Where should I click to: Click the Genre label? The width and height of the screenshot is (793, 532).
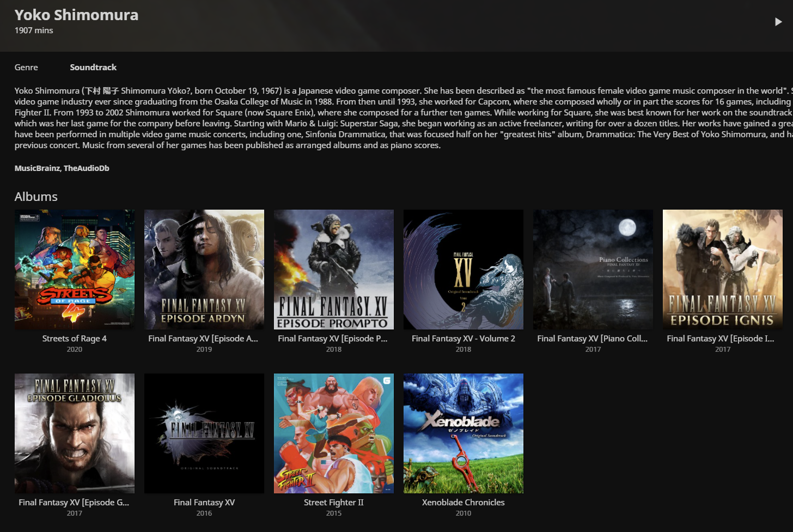pos(26,68)
